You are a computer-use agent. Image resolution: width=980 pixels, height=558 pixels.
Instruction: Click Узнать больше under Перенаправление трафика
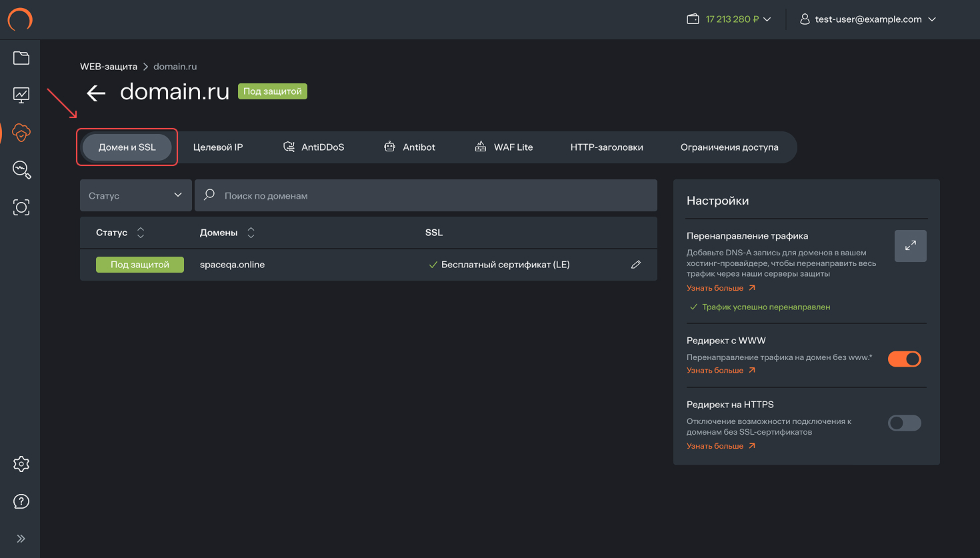(721, 288)
